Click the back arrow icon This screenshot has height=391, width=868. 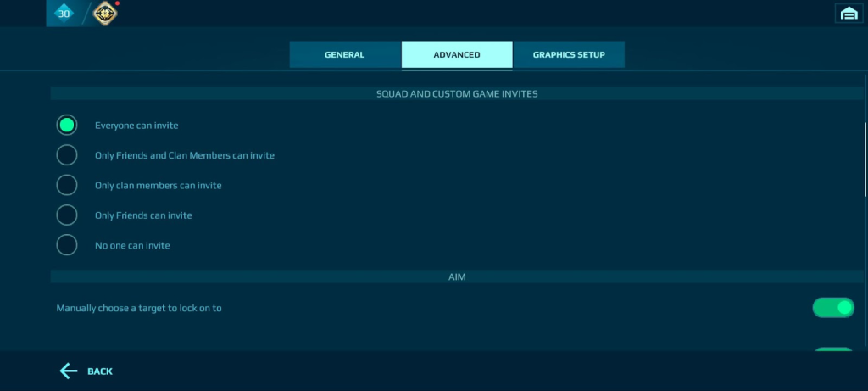click(69, 371)
